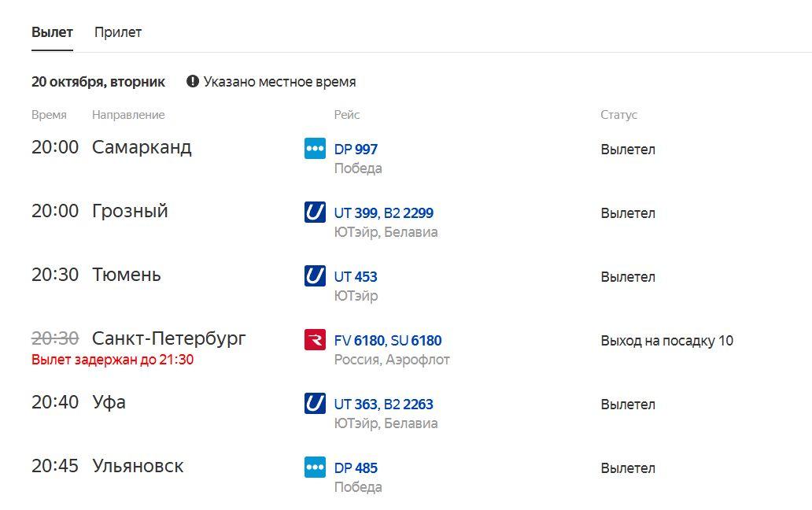Select the Вылет tab
Image resolution: width=812 pixels, height=510 pixels.
pos(52,32)
